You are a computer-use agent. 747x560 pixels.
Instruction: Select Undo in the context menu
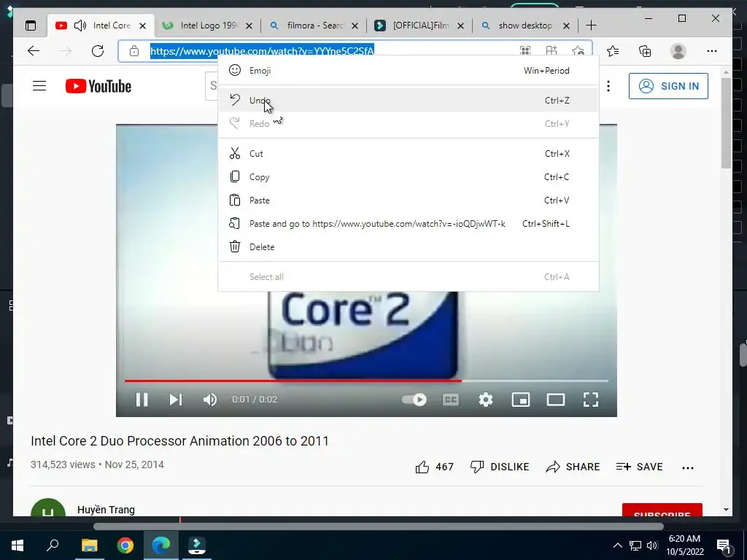click(409, 101)
